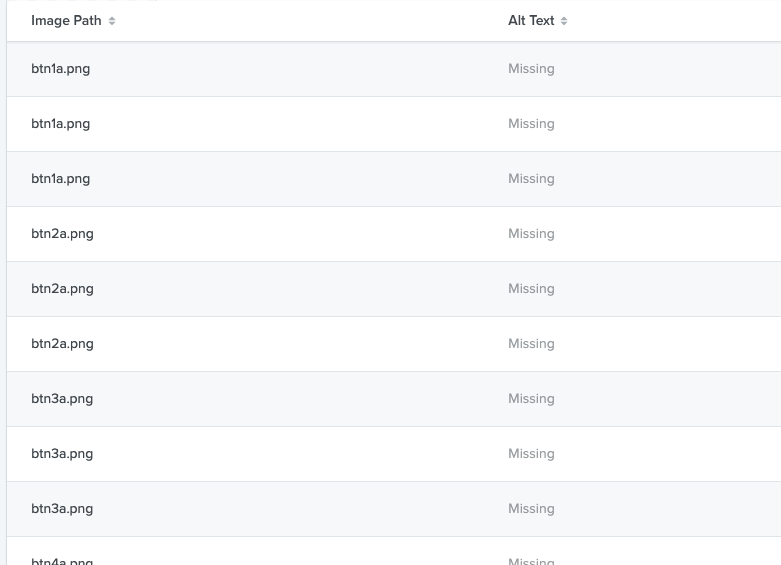Select the third btn1a.png image path
Image resolution: width=781 pixels, height=565 pixels.
pos(61,179)
